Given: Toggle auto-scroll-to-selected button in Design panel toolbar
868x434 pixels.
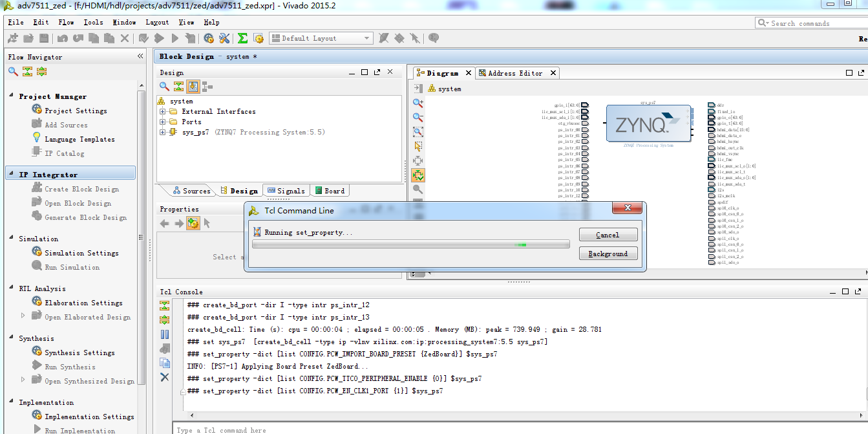Looking at the screenshot, I should click(193, 86).
